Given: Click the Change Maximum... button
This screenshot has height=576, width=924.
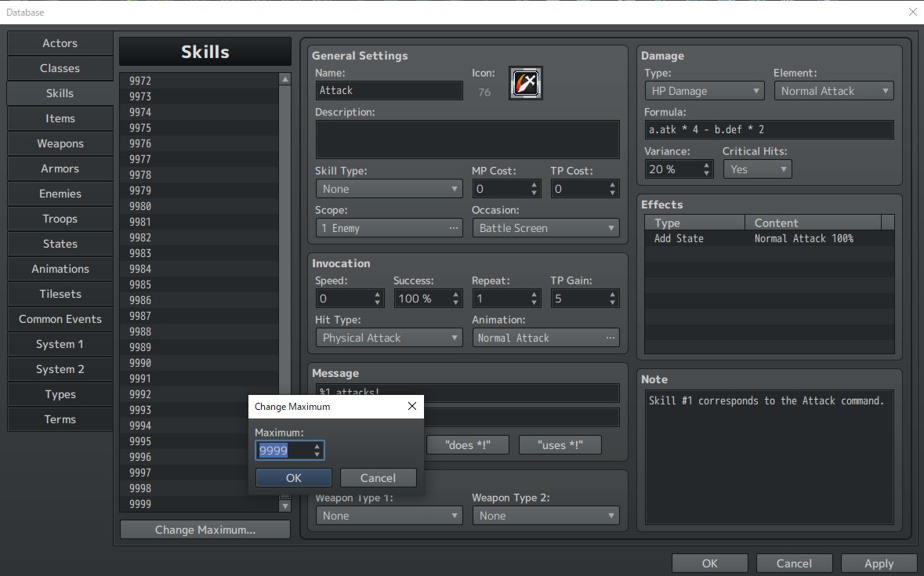Looking at the screenshot, I should 205,529.
